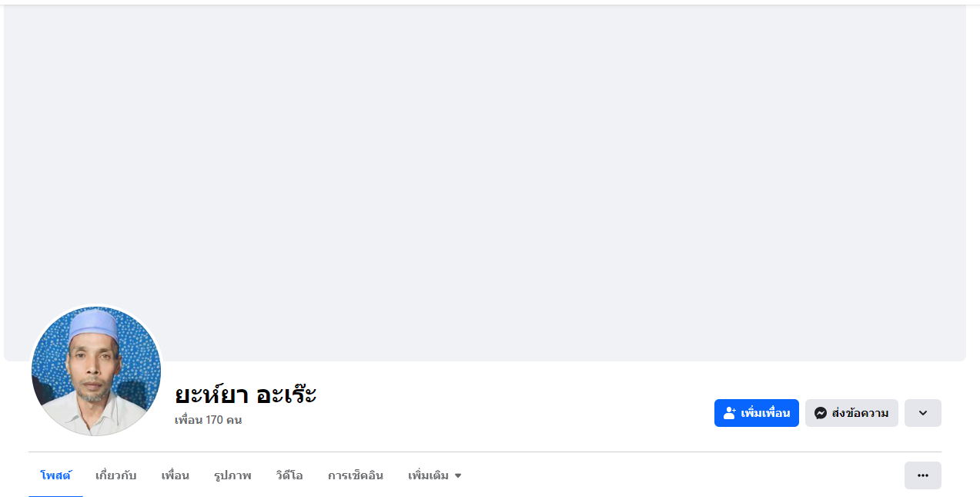Open the three-dot options menu beside the tabs
The image size is (980, 497).
coord(922,475)
